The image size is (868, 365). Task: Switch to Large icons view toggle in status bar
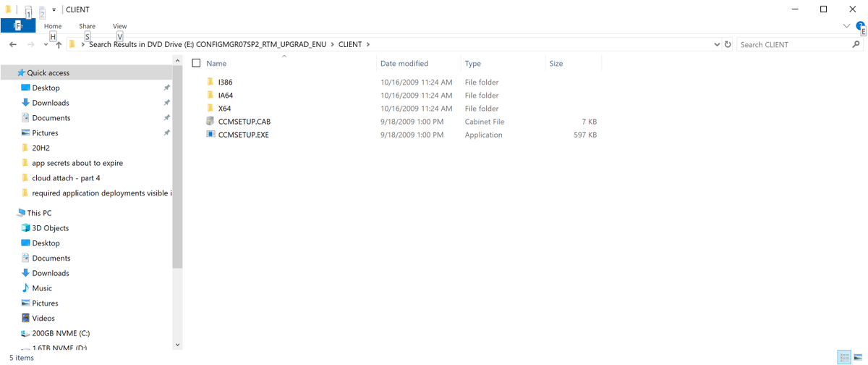(x=858, y=358)
